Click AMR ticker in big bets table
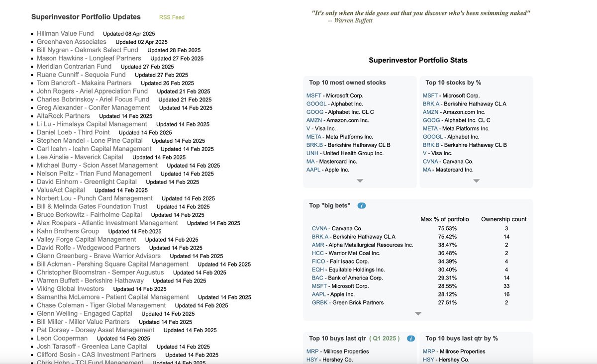Viewport: 597px width, 364px height. click(318, 245)
